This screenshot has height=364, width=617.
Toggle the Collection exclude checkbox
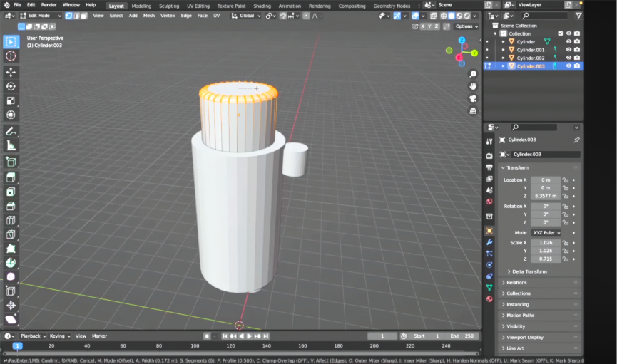point(560,33)
